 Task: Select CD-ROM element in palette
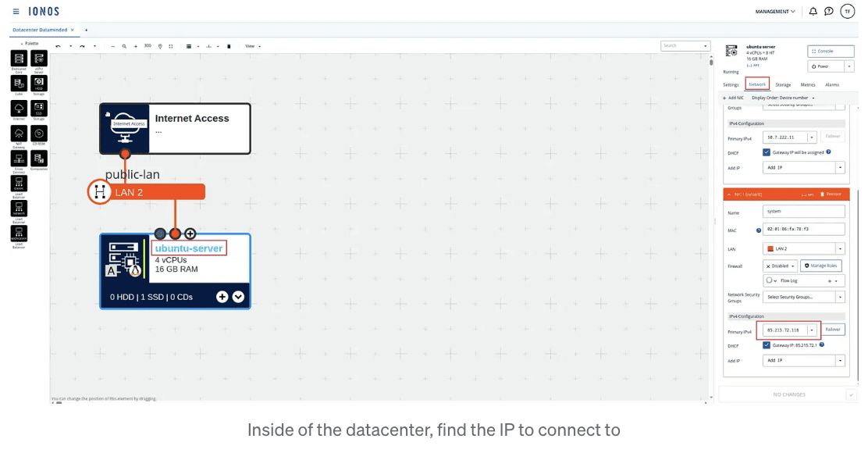(39, 134)
